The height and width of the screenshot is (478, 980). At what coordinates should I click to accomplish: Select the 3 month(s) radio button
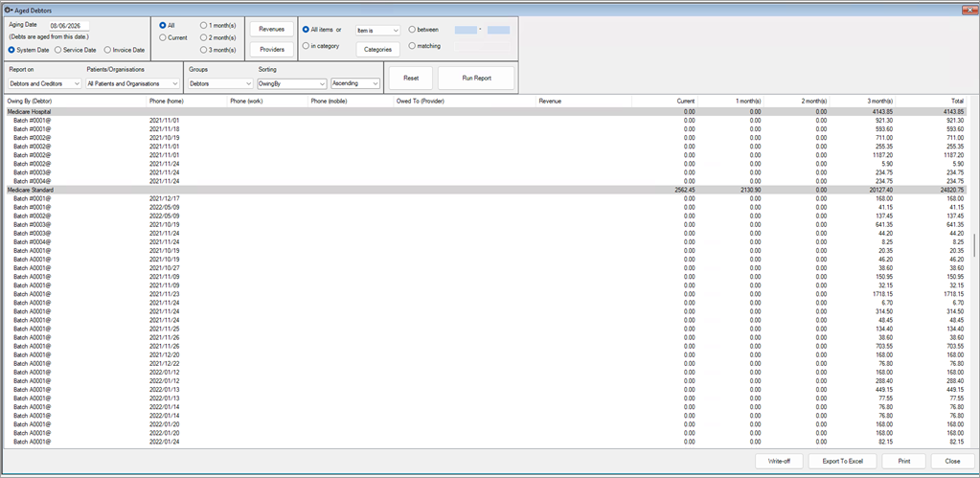click(x=203, y=50)
